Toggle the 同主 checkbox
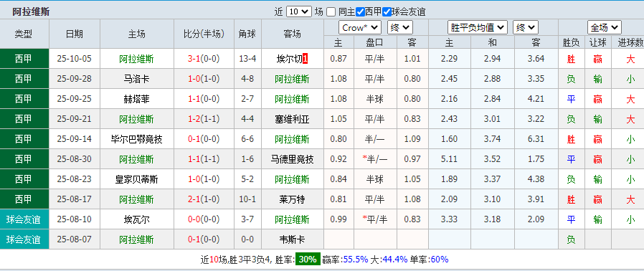 click(x=331, y=12)
